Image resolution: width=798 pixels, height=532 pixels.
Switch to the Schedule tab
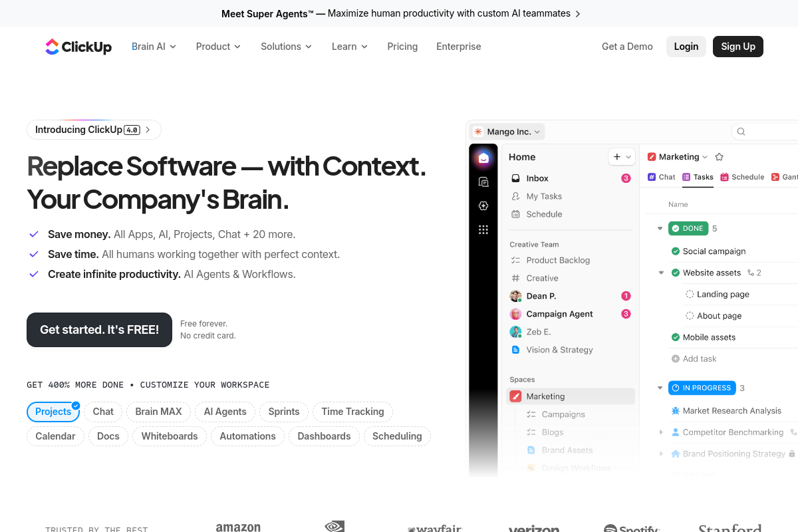click(742, 177)
